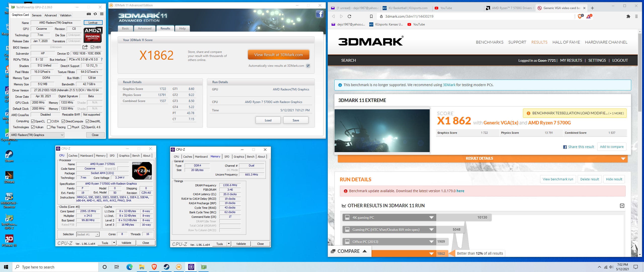Click Validate in left CPU-Z window

click(126, 243)
